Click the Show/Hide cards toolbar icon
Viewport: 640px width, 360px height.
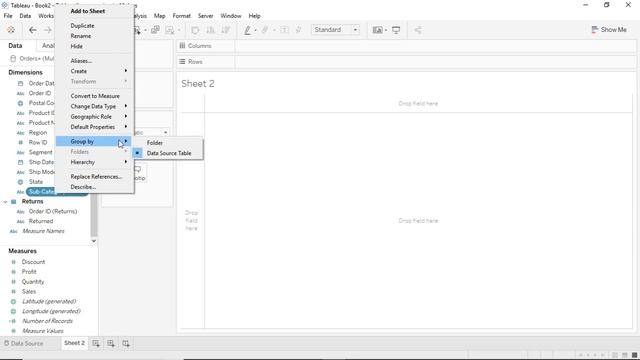tap(378, 30)
